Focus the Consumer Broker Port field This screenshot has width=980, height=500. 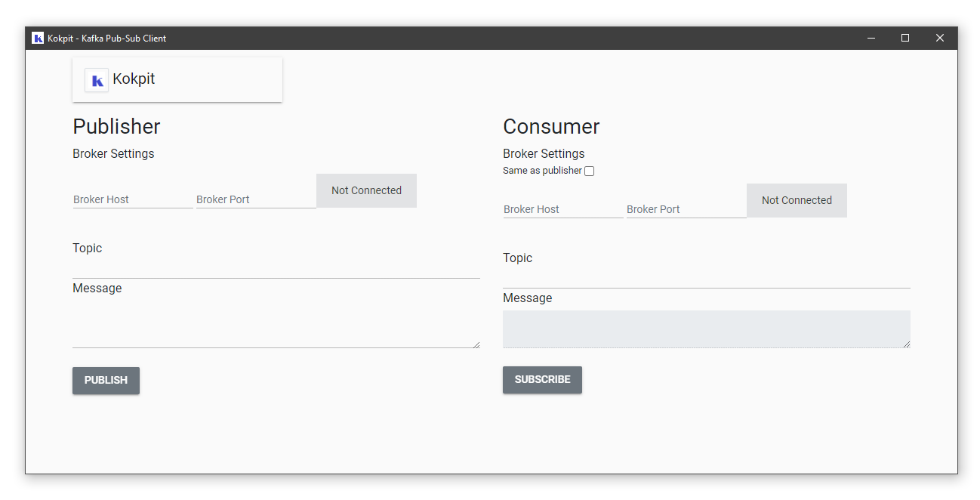(x=686, y=209)
